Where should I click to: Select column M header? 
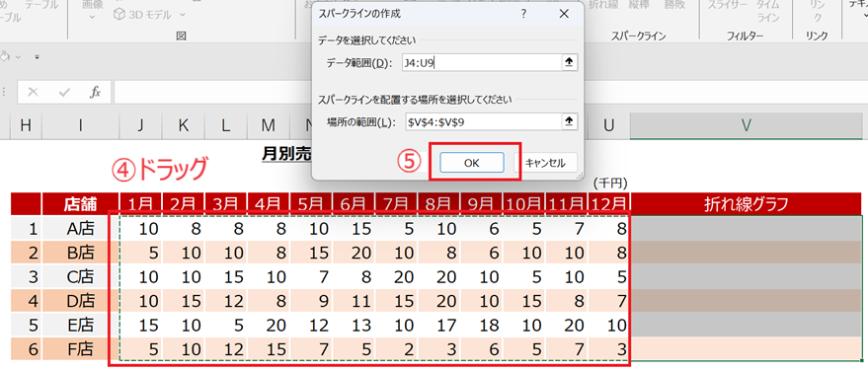(x=269, y=126)
